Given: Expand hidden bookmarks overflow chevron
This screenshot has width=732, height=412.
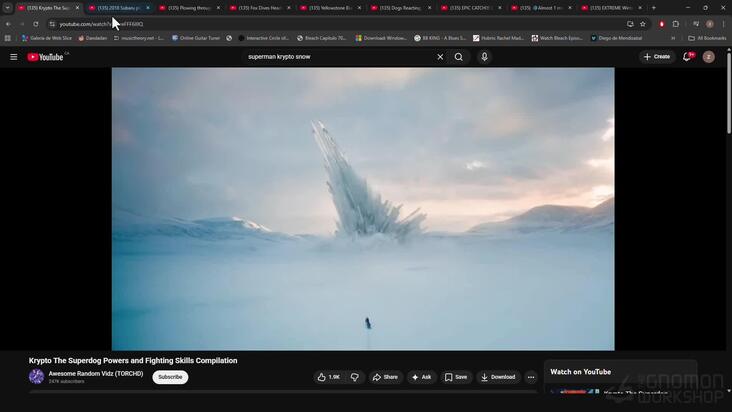Looking at the screenshot, I should [673, 38].
